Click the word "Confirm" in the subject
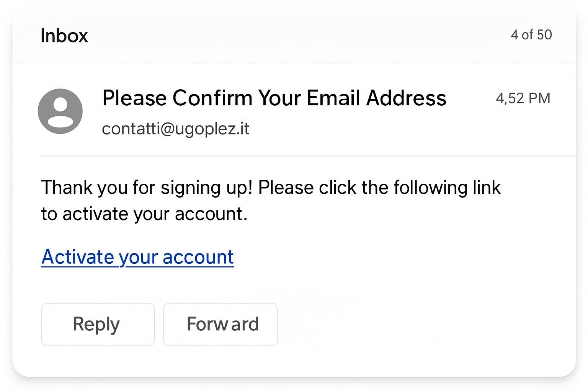 point(212,98)
